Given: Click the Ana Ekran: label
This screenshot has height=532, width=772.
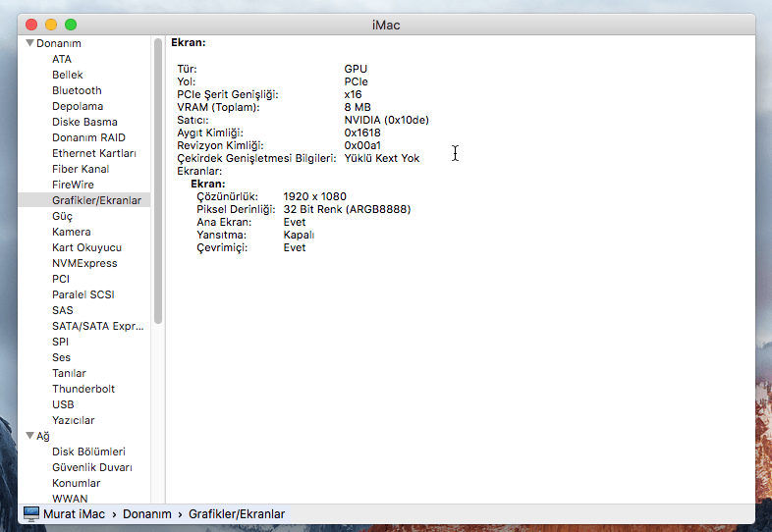Looking at the screenshot, I should click(224, 223).
